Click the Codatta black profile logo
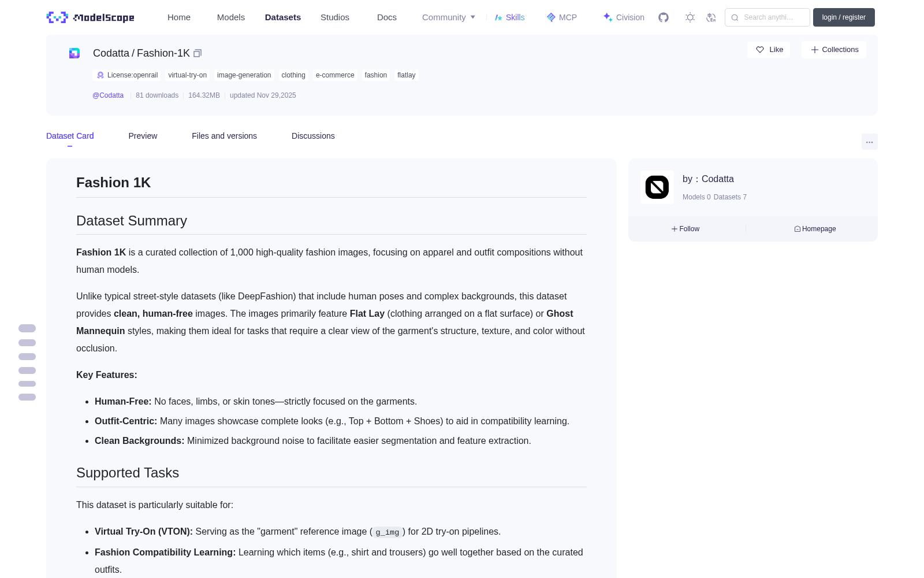The height and width of the screenshot is (578, 924). 657,187
